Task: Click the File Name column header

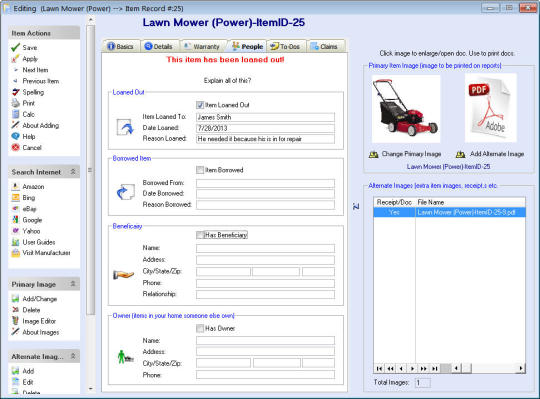Action: 470,202
